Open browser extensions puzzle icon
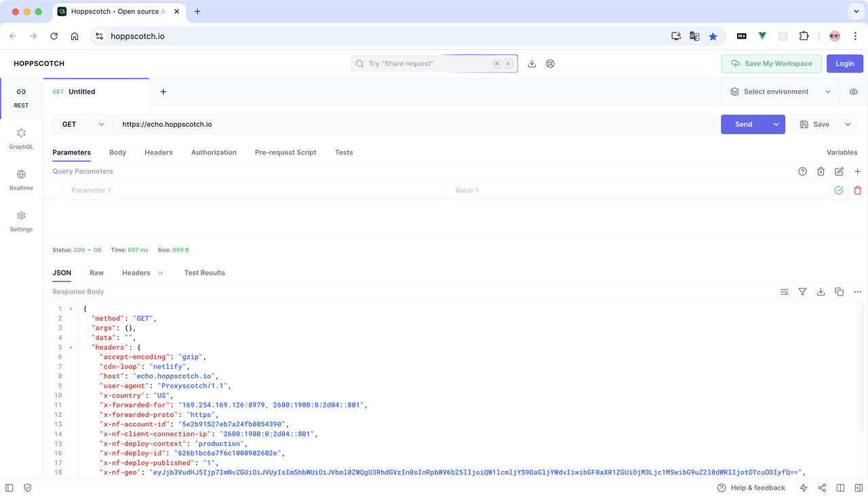The width and height of the screenshot is (868, 497). 804,37
